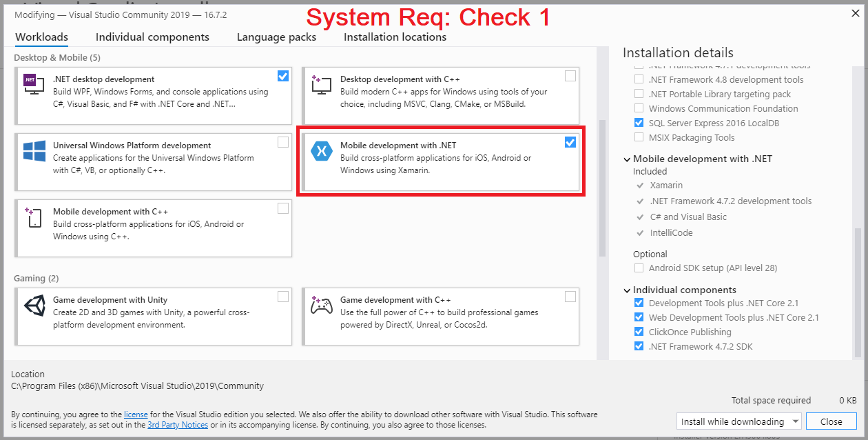Check Game development with C++ workload
868x440 pixels.
point(570,297)
